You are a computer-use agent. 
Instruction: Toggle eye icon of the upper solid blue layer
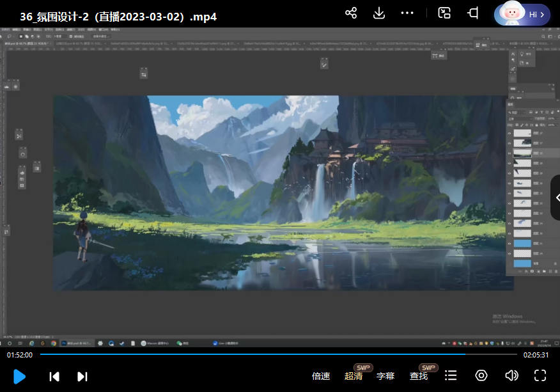click(x=509, y=244)
